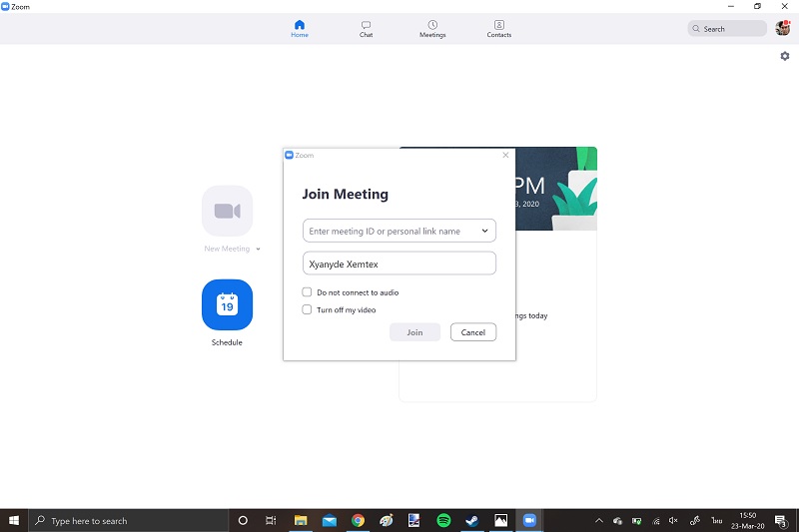Viewport: 799px width, 532px height.
Task: Open the Home tab
Action: (299, 29)
